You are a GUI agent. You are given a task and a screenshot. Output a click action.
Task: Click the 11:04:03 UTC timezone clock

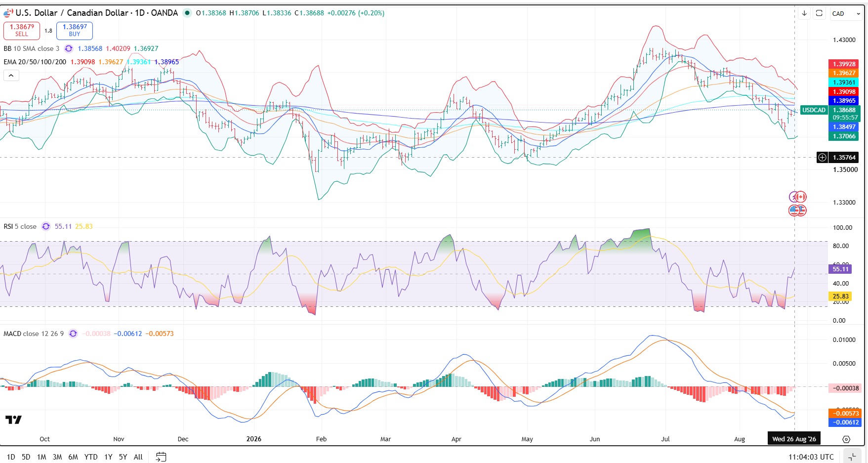pos(811,457)
